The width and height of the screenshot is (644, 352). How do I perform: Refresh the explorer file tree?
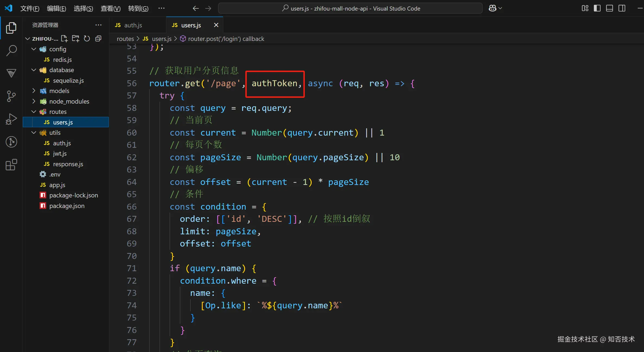tap(87, 39)
